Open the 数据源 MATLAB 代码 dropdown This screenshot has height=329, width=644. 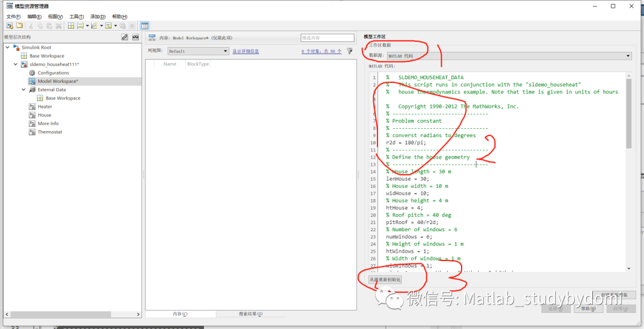click(509, 56)
